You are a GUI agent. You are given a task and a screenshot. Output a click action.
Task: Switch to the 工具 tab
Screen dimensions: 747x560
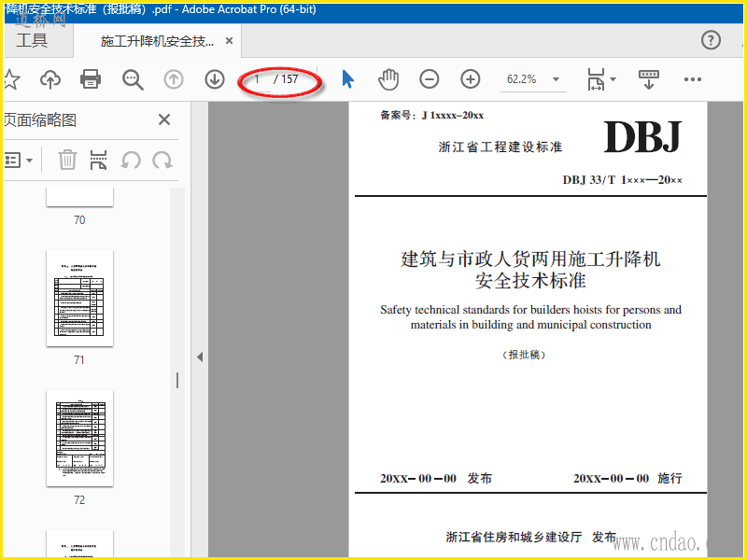(32, 41)
